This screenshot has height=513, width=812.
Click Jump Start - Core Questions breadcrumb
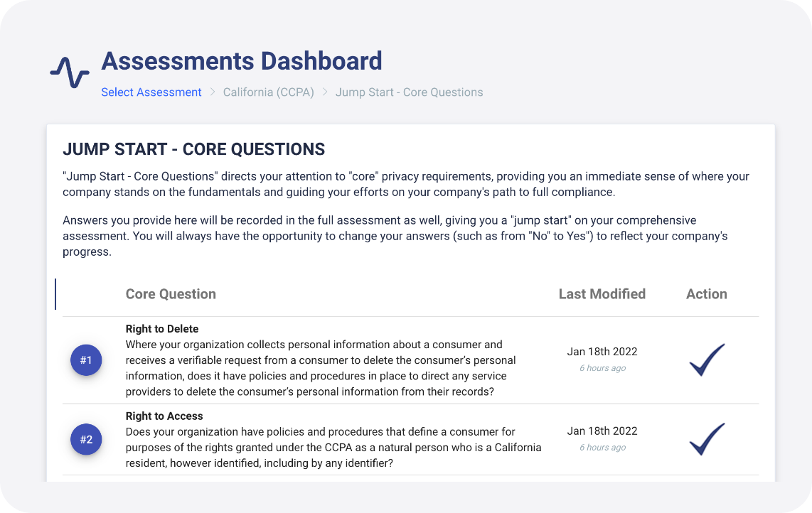click(x=409, y=92)
